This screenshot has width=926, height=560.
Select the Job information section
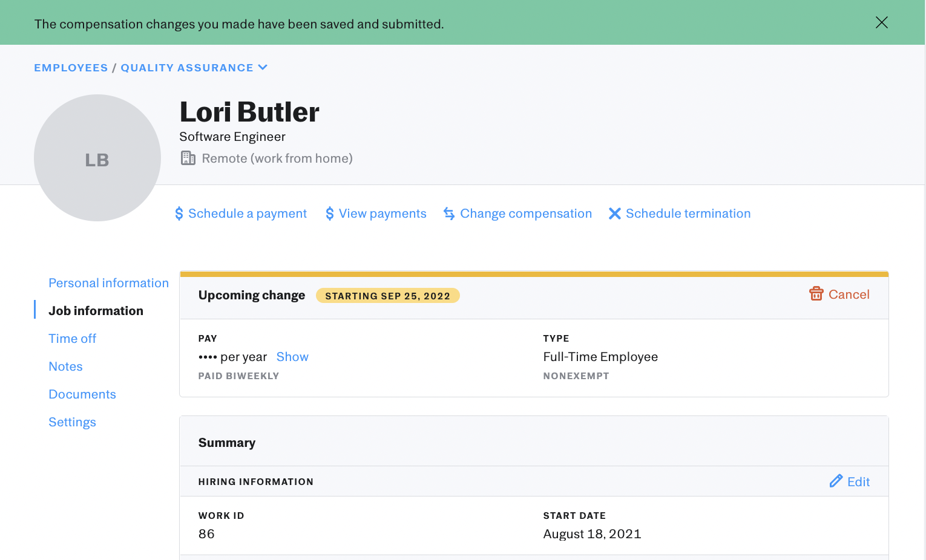(x=96, y=311)
